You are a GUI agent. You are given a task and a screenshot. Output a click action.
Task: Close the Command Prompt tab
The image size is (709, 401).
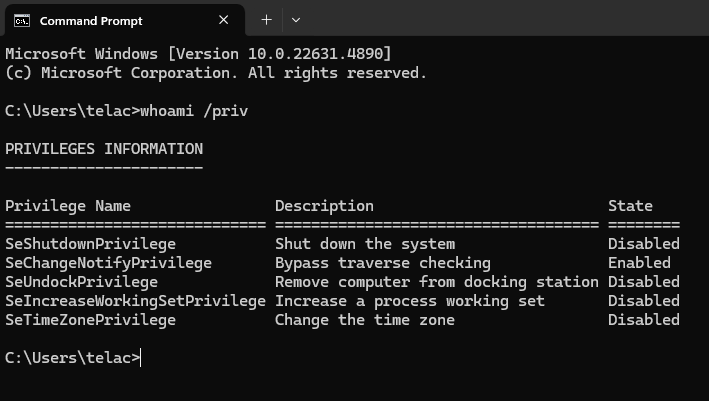[x=223, y=20]
